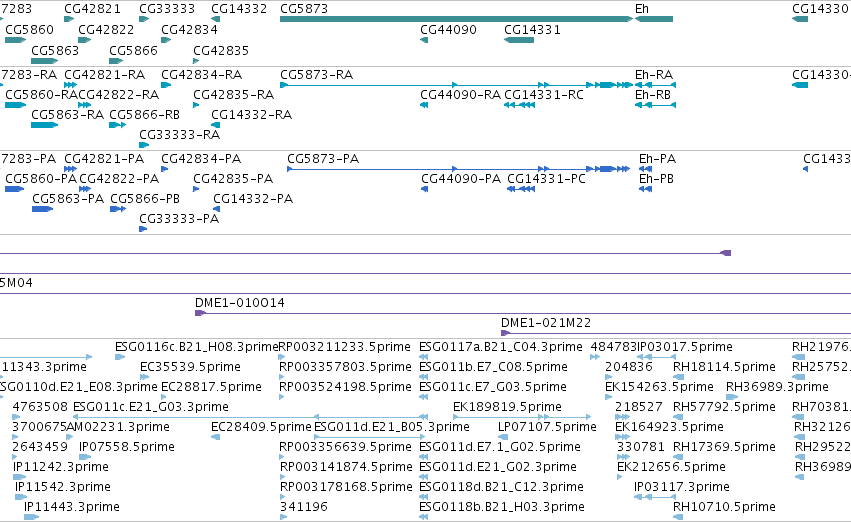Click the RP003211233.5prime EST label

[345, 347]
